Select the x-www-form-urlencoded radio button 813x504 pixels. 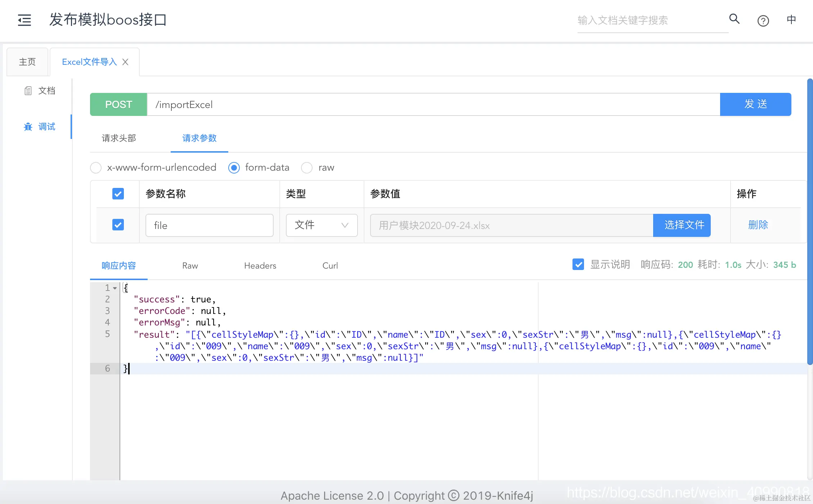[96, 168]
